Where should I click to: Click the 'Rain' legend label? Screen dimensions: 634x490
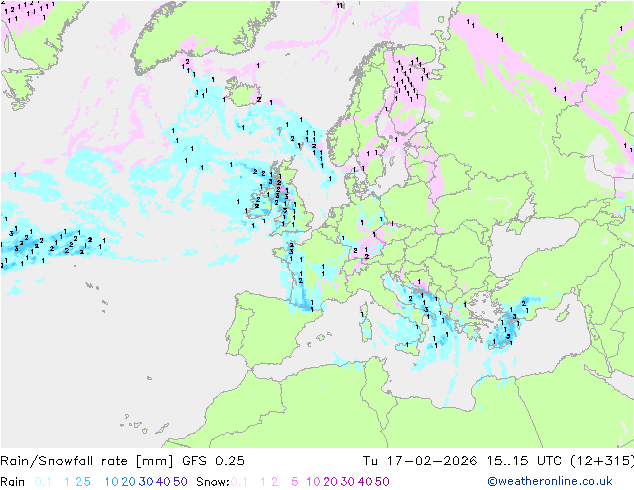13,482
